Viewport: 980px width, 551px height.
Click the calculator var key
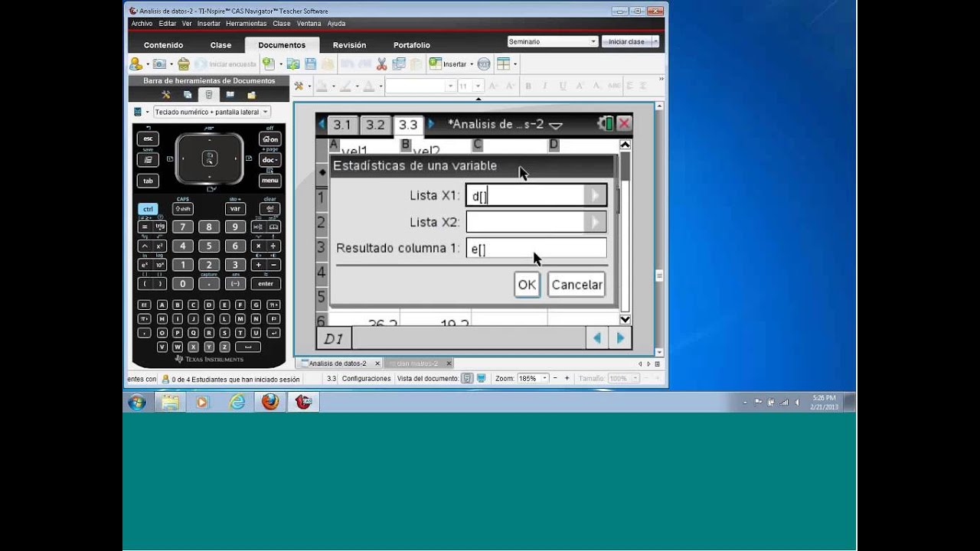click(x=235, y=209)
